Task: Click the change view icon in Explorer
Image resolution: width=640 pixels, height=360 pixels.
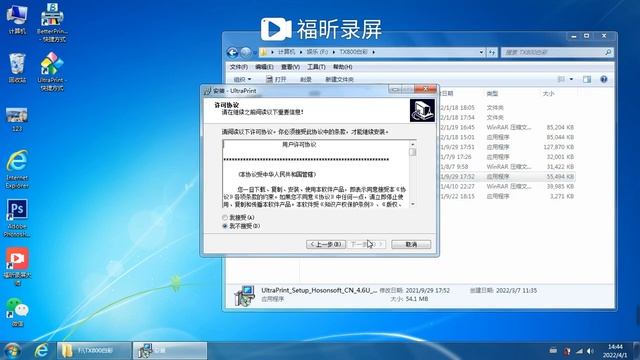Action: click(562, 79)
